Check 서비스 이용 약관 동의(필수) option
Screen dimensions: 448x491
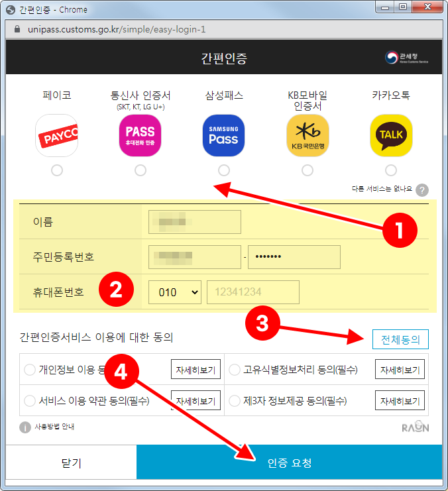(30, 401)
